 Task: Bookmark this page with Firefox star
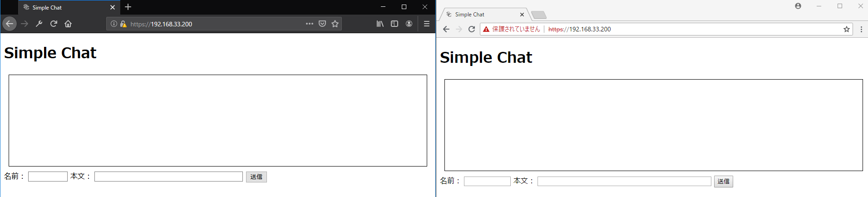335,24
